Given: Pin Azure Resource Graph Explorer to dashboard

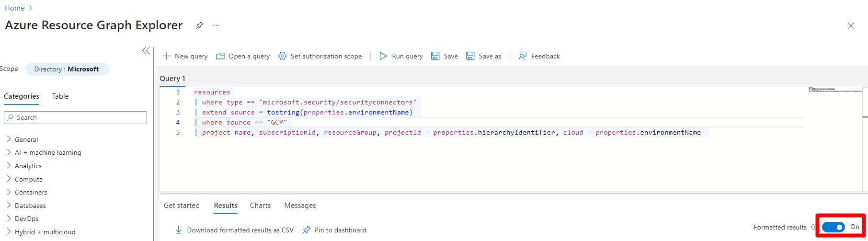Looking at the screenshot, I should pos(199,25).
